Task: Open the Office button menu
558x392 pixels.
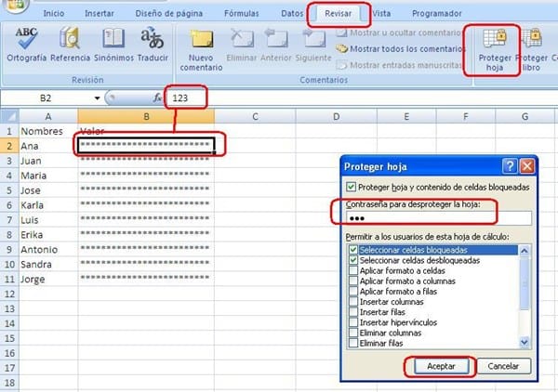Action: pyautogui.click(x=16, y=5)
